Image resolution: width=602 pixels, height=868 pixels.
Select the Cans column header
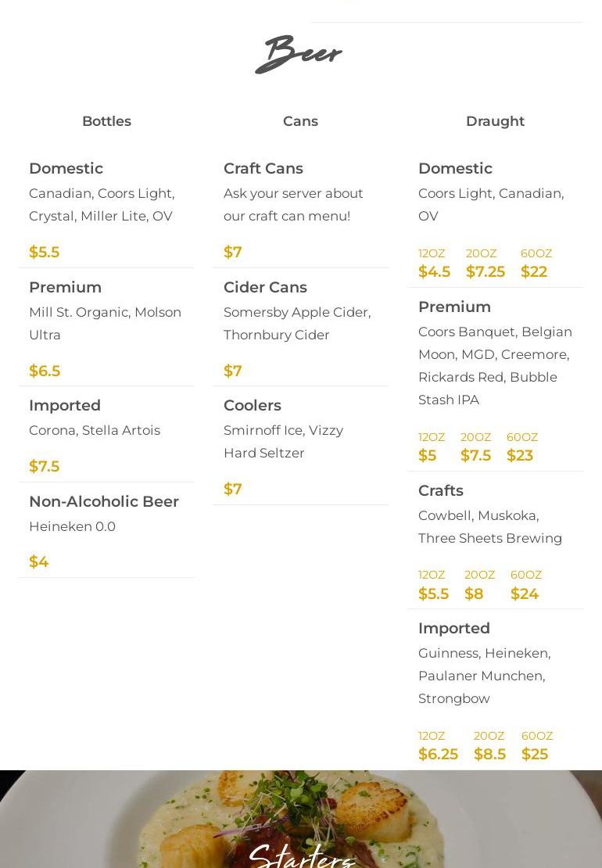click(x=300, y=121)
